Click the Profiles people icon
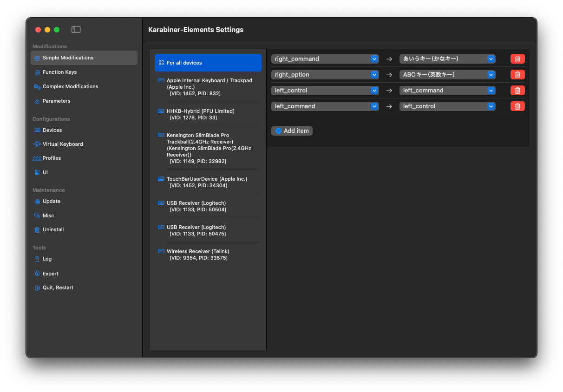 tap(37, 158)
